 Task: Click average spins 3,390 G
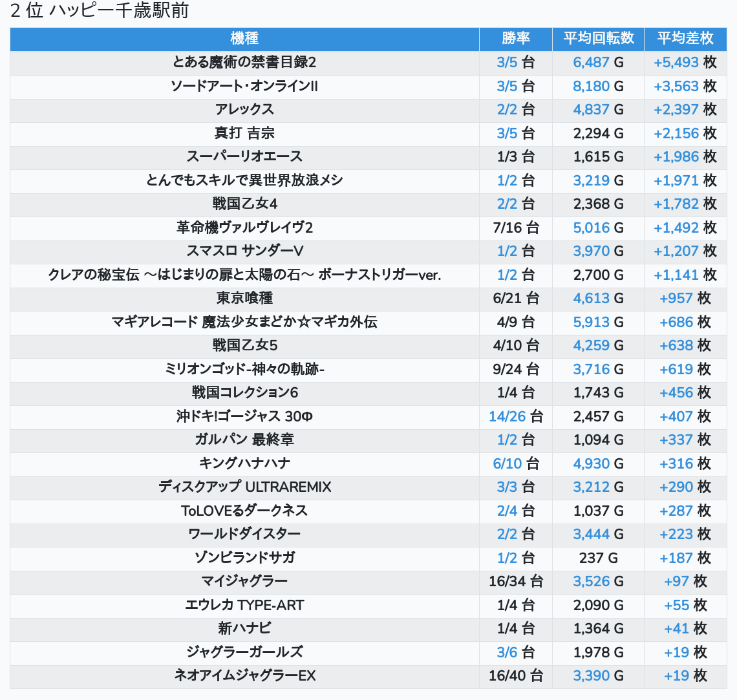pos(599,676)
